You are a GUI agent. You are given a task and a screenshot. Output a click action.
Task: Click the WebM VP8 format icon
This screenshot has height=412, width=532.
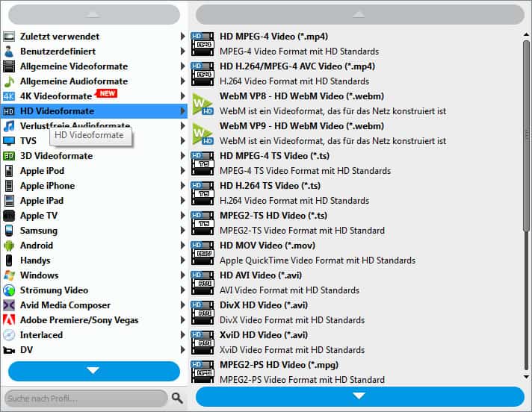[202, 103]
